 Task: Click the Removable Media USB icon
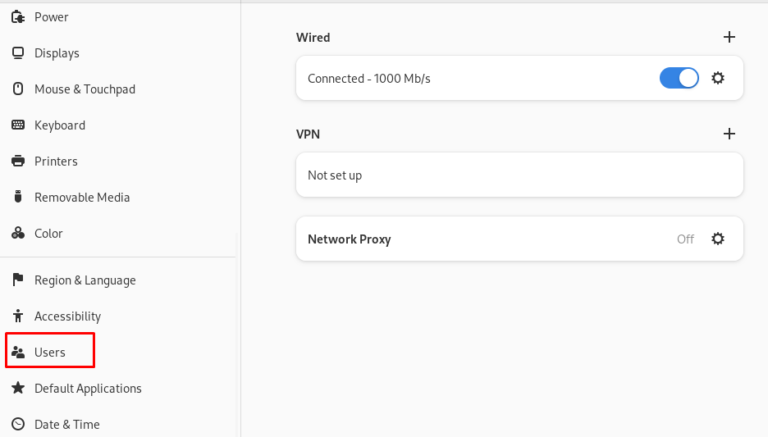pos(17,197)
